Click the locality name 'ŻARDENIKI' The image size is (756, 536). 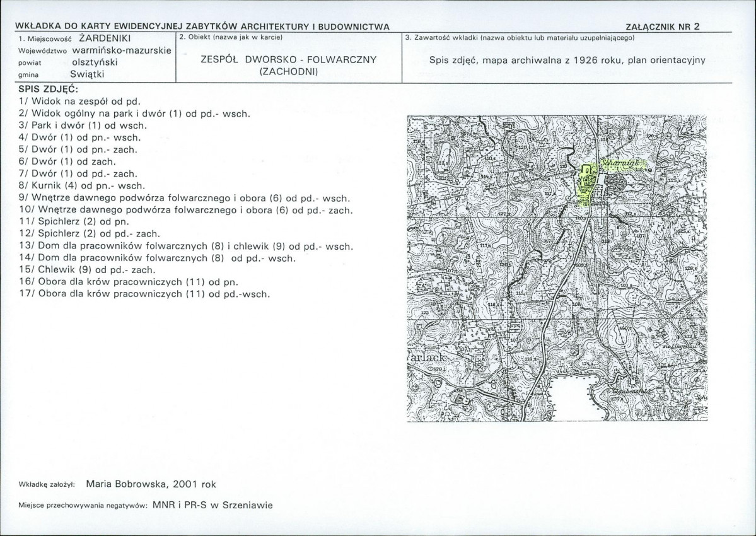pos(105,38)
